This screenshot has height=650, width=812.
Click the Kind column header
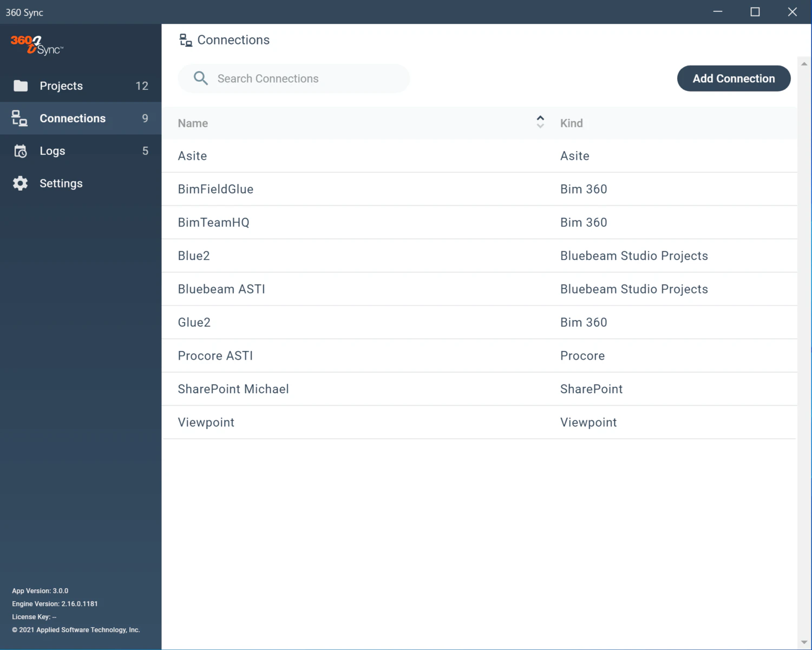[x=572, y=123]
